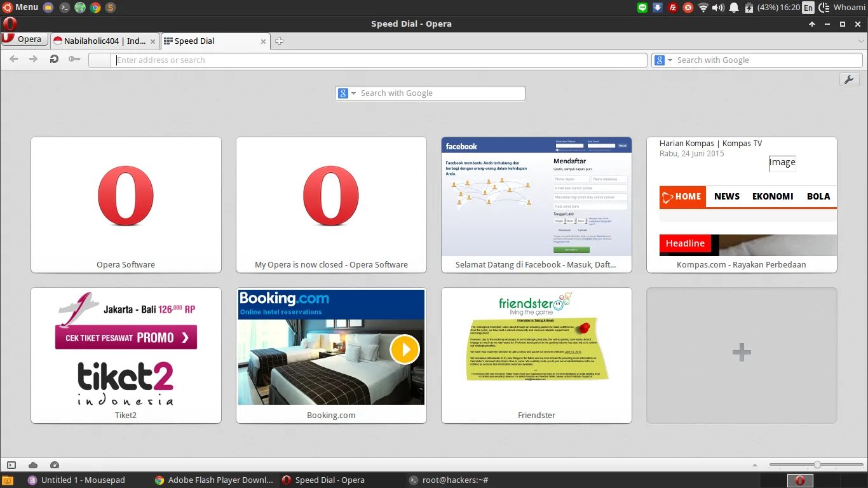868x488 pixels.
Task: Launch the file manager panel icon
Action: coord(48,8)
